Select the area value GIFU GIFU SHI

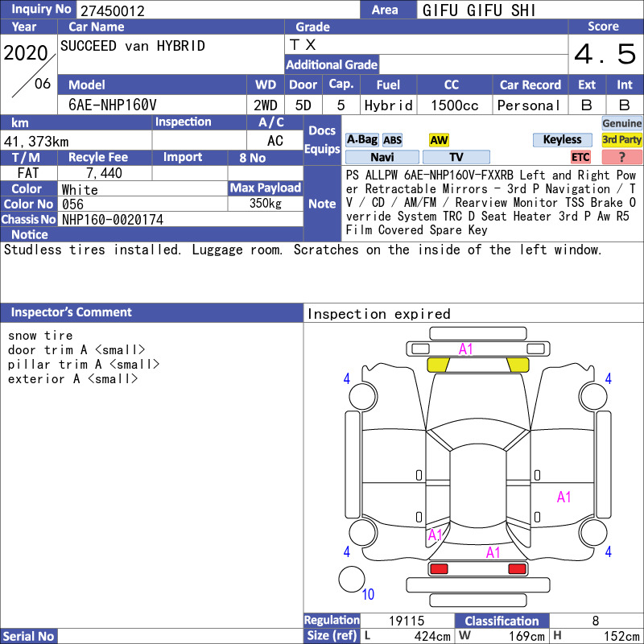(x=479, y=10)
